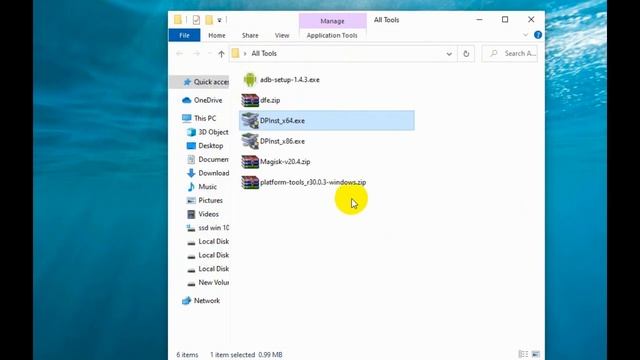Open the Share ribbon tab
640x360 pixels.
pos(250,36)
